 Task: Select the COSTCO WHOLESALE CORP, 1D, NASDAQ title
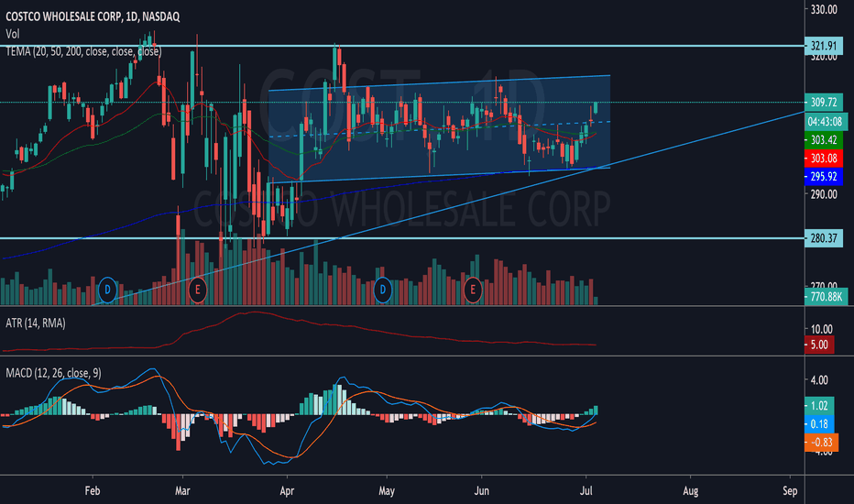coord(93,16)
